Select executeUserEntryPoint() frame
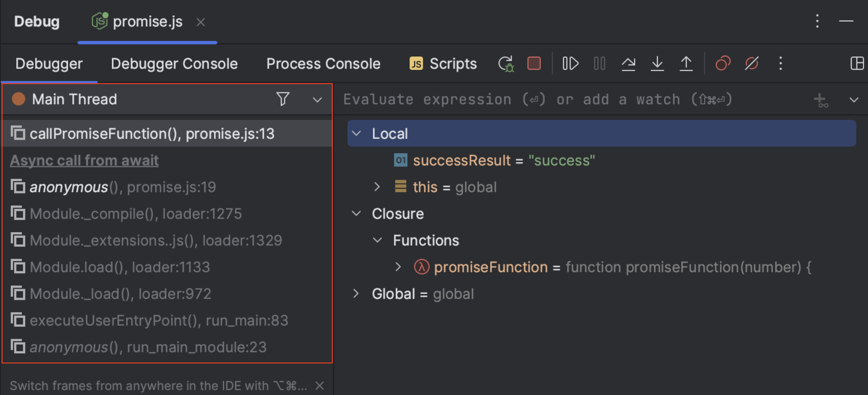Viewport: 868px width, 395px height. click(x=167, y=320)
